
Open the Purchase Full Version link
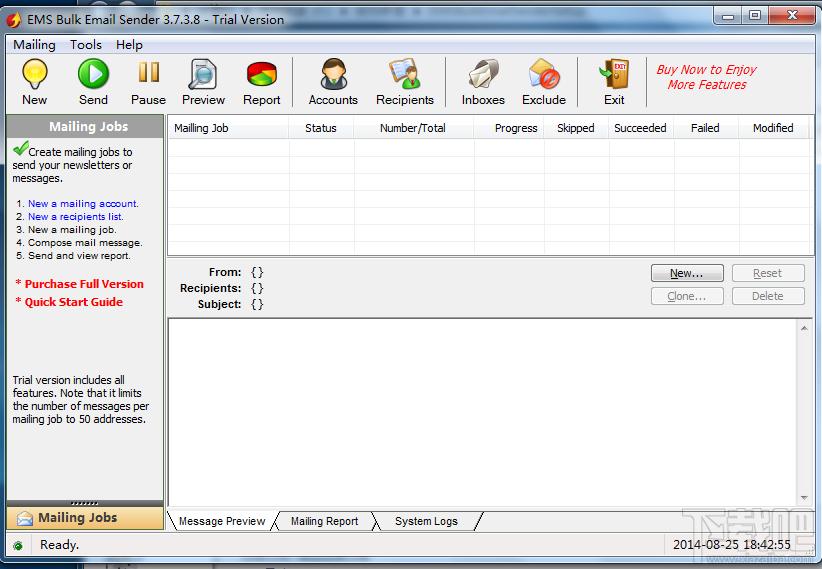pyautogui.click(x=84, y=284)
